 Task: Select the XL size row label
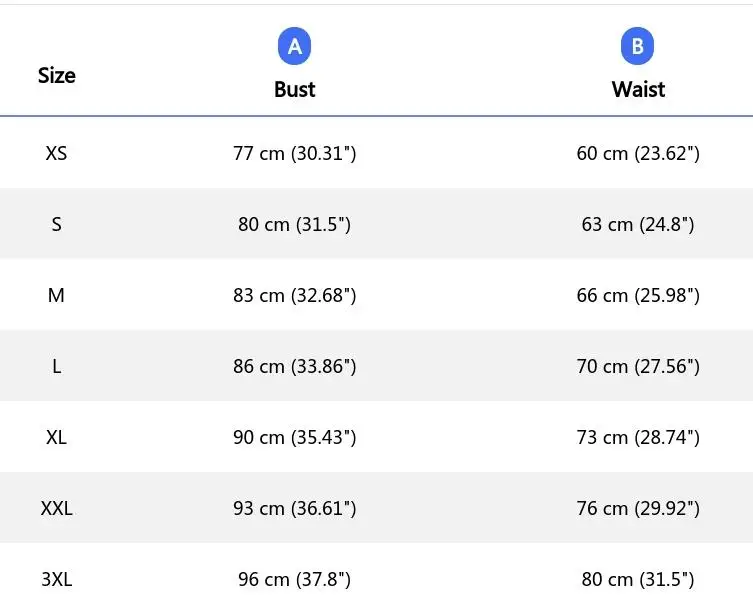click(x=56, y=438)
